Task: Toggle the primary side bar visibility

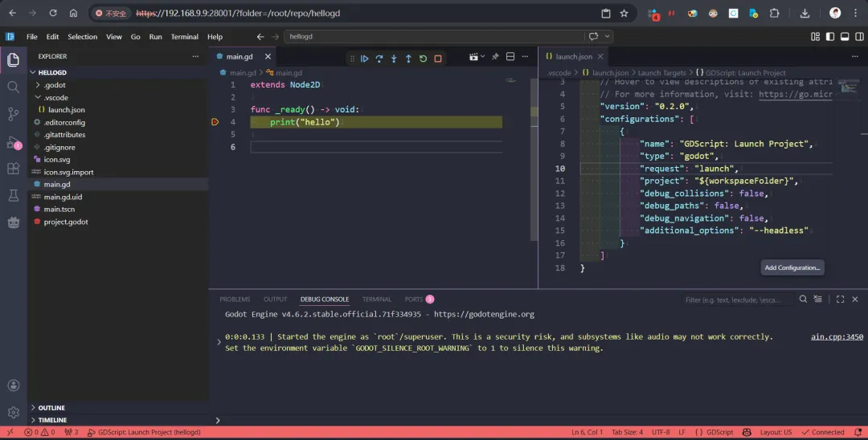Action: tap(830, 36)
